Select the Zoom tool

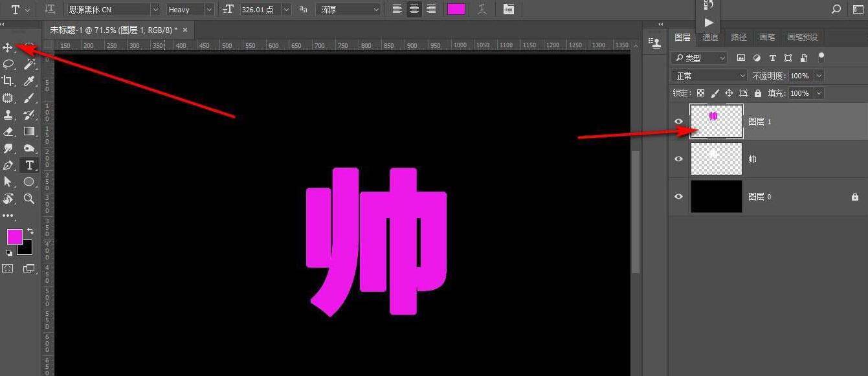[x=29, y=199]
